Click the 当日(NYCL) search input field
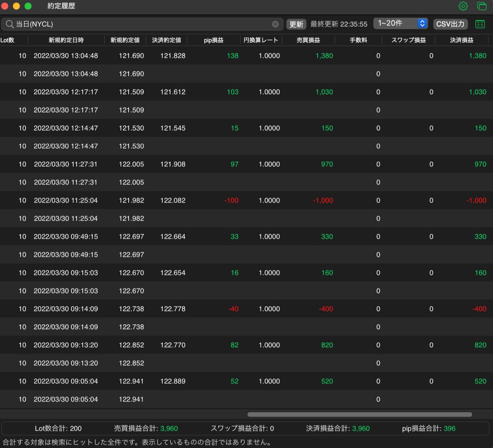The image size is (493, 448). 142,24
